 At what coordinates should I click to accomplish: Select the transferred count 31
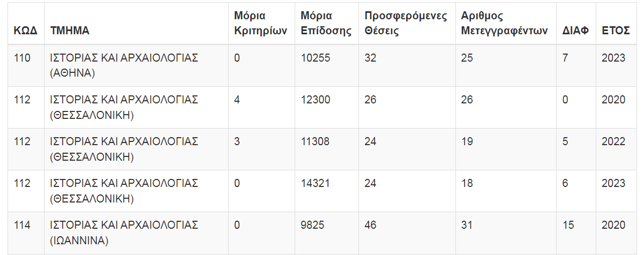click(x=467, y=225)
